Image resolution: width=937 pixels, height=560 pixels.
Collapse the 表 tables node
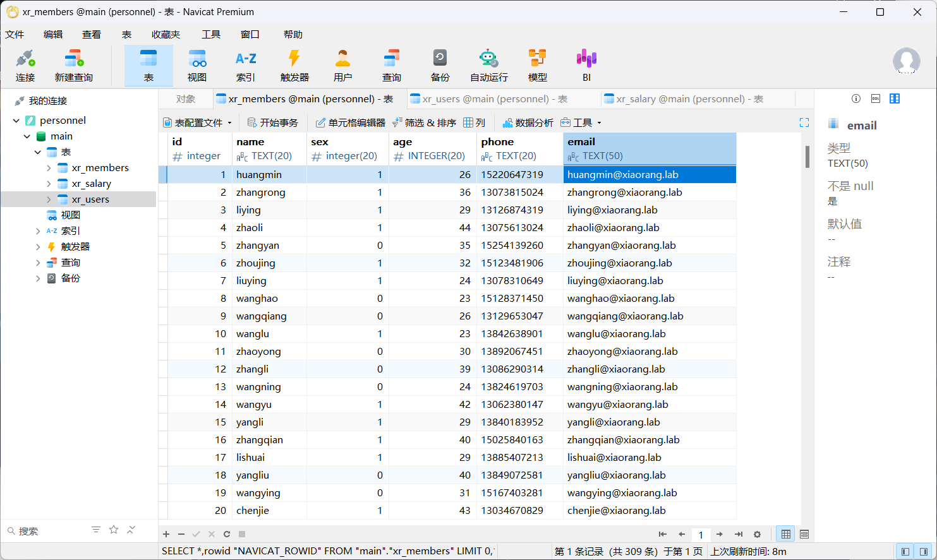(38, 152)
